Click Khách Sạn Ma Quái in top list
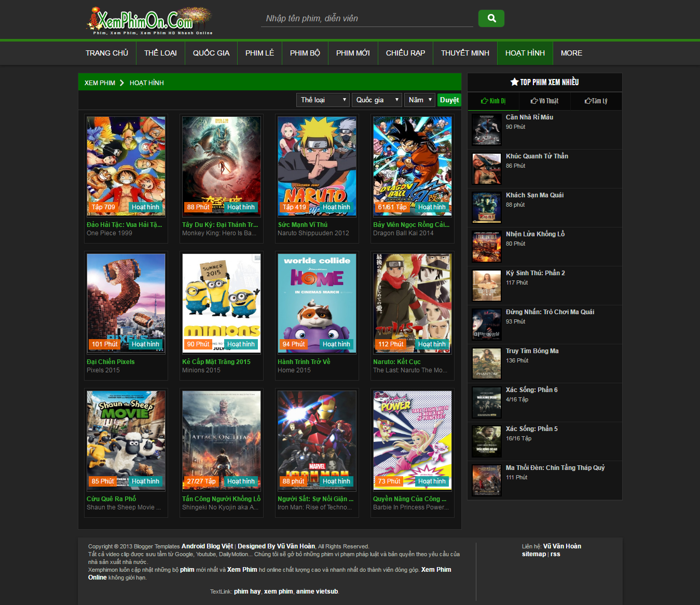The width and height of the screenshot is (700, 605). (534, 195)
